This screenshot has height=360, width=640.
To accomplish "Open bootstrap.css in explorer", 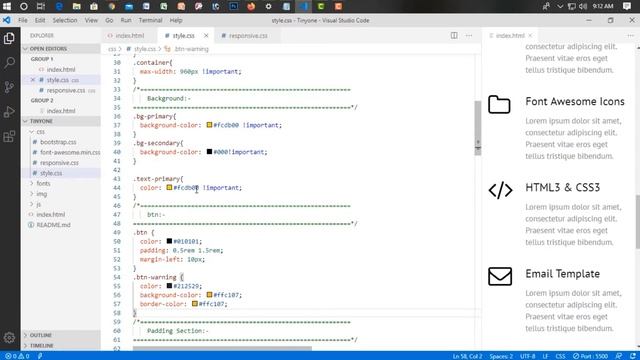I will [58, 142].
